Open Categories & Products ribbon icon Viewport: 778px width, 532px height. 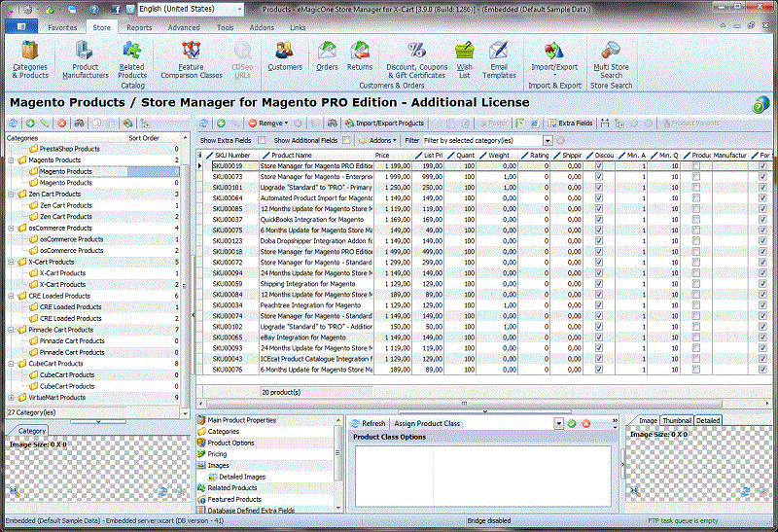pos(30,60)
